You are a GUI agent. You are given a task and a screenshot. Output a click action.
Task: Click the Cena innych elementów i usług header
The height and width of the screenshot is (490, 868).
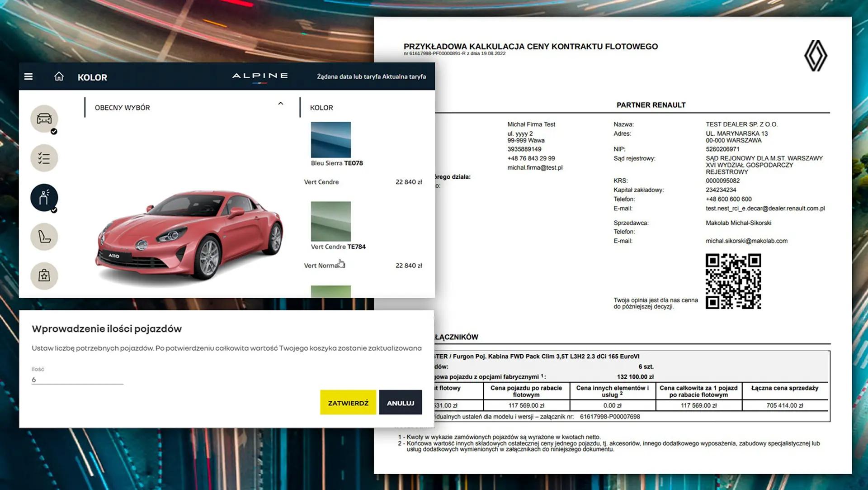coord(612,391)
